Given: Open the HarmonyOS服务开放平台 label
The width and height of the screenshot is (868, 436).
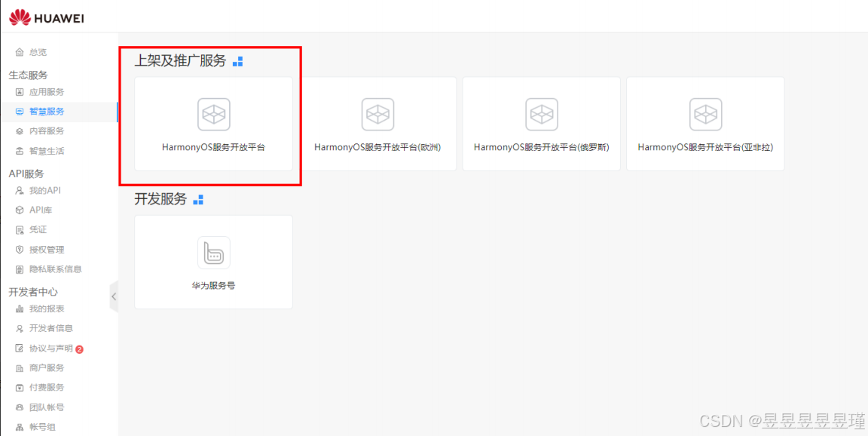Looking at the screenshot, I should pos(214,148).
